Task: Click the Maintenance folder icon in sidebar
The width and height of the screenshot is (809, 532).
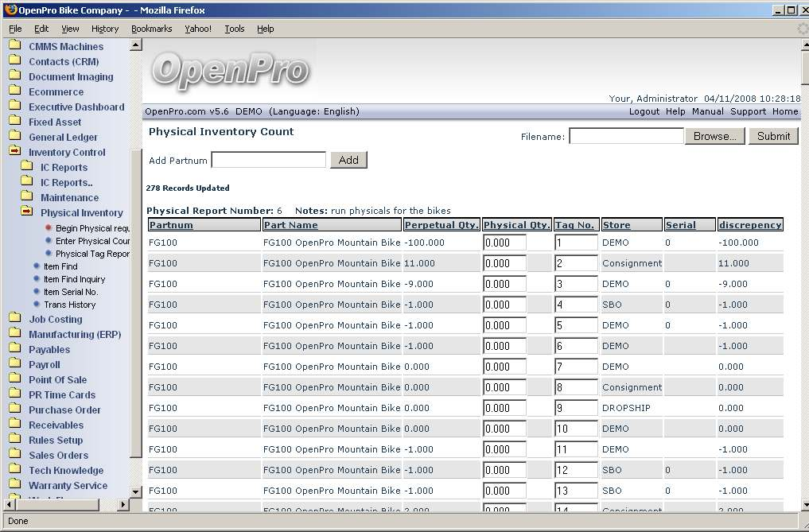Action: [26, 197]
